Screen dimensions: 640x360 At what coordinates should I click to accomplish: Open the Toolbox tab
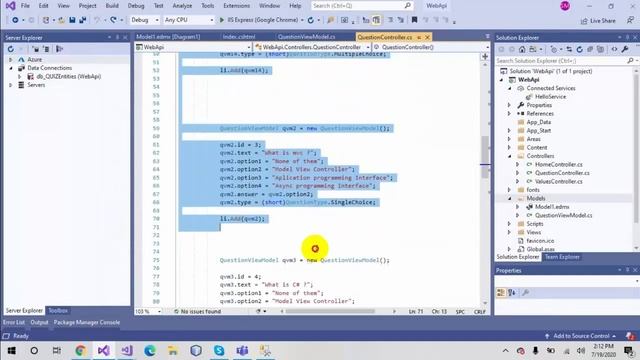coord(58,311)
